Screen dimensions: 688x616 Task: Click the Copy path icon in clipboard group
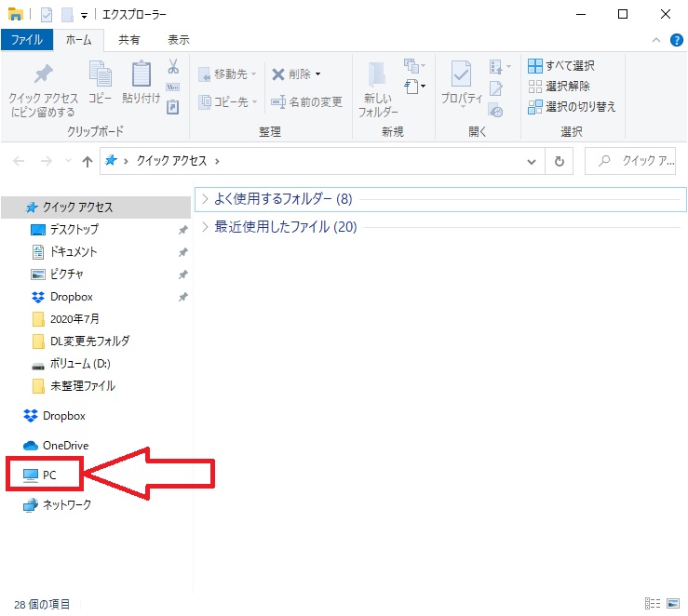tap(173, 87)
